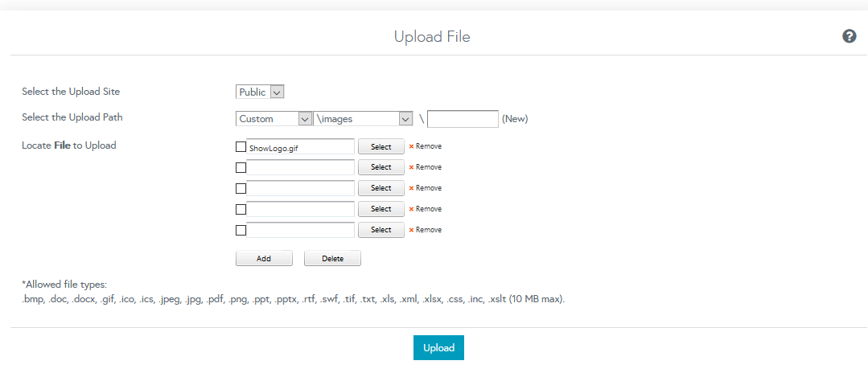Click the Add button

(263, 259)
